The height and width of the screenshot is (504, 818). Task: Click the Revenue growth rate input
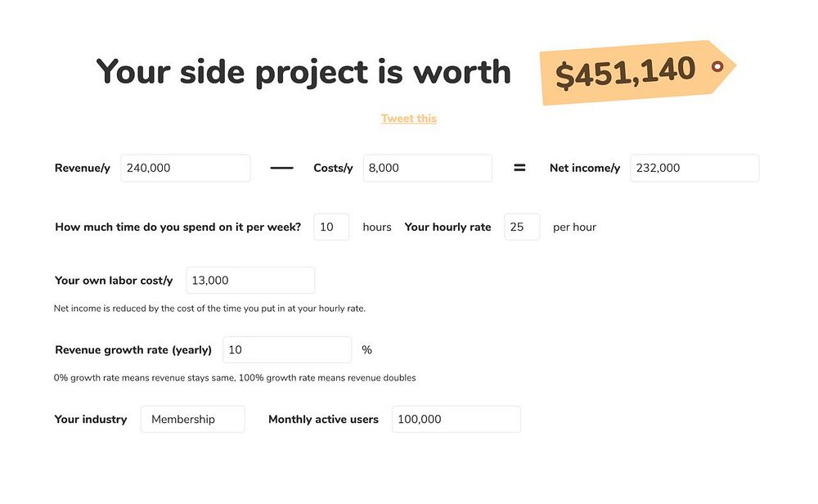286,350
